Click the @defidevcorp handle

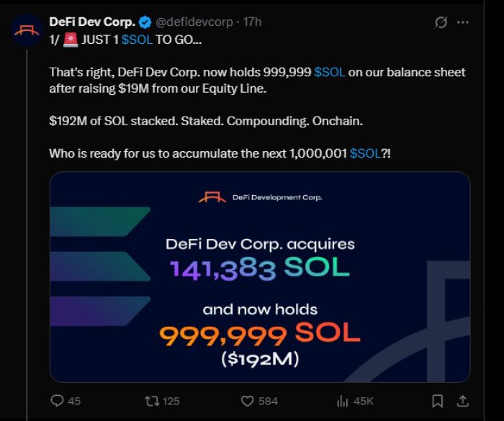click(190, 22)
